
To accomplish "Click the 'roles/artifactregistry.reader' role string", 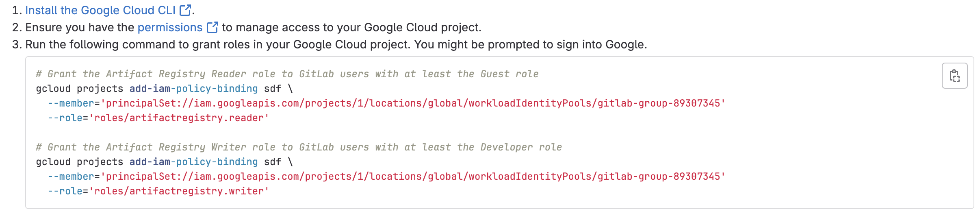I will (x=179, y=118).
